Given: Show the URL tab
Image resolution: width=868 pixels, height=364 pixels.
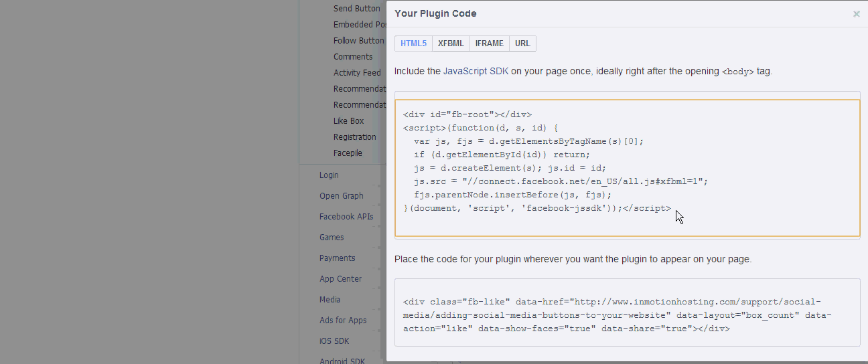Looking at the screenshot, I should [522, 43].
